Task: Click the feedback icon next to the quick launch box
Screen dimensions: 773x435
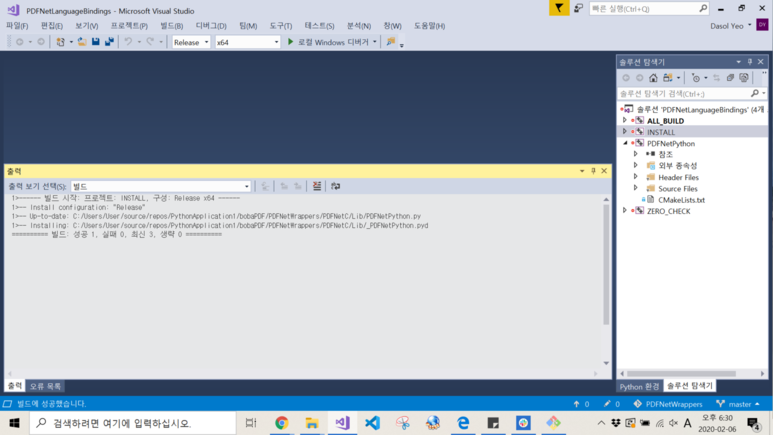Action: click(x=579, y=8)
